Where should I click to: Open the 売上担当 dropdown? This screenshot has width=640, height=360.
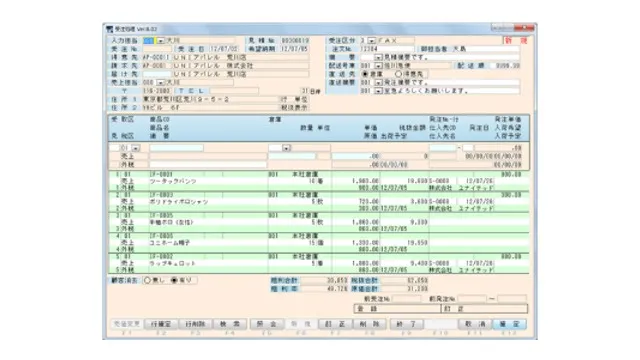[x=161, y=82]
